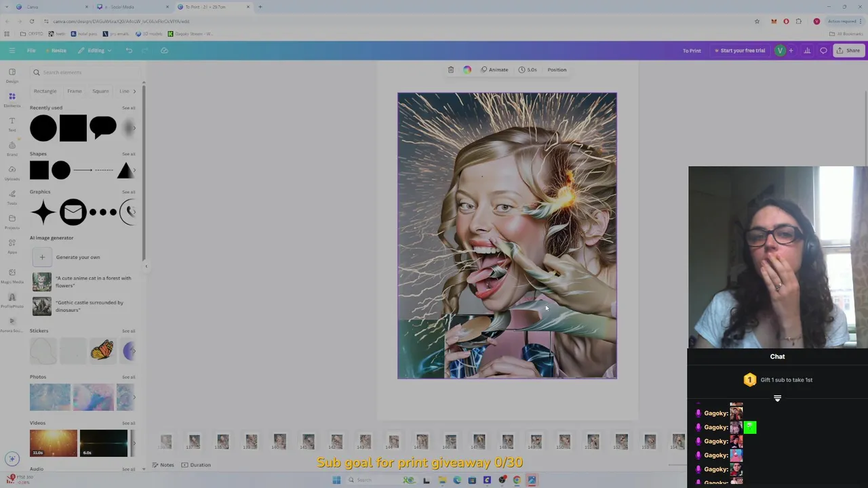The height and width of the screenshot is (488, 868).
Task: Open the Position panel
Action: [557, 70]
